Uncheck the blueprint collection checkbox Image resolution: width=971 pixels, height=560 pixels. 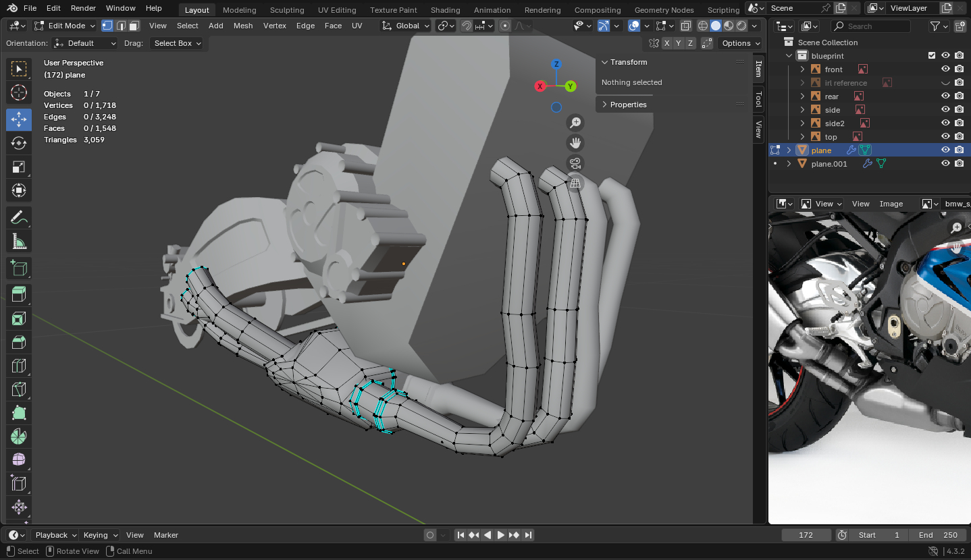[x=932, y=56]
